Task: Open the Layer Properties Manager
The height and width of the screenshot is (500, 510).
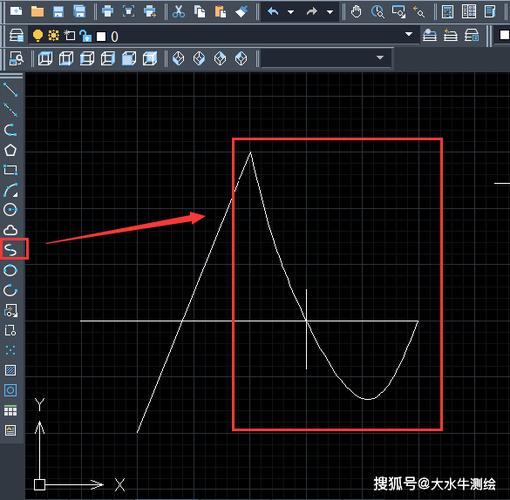Action: point(16,35)
